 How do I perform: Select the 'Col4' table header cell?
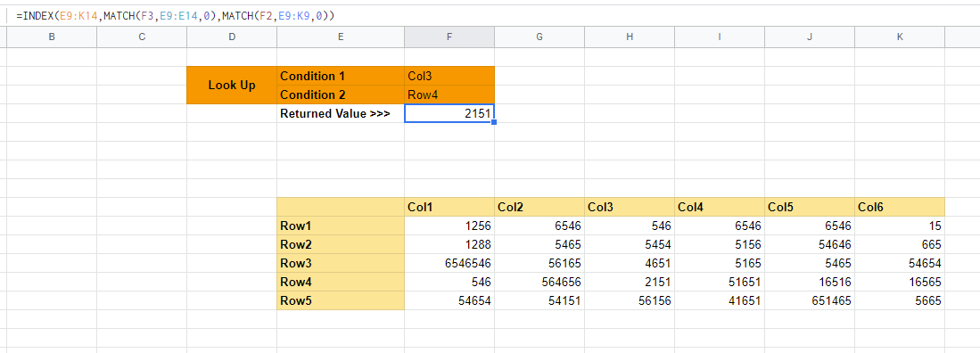720,207
